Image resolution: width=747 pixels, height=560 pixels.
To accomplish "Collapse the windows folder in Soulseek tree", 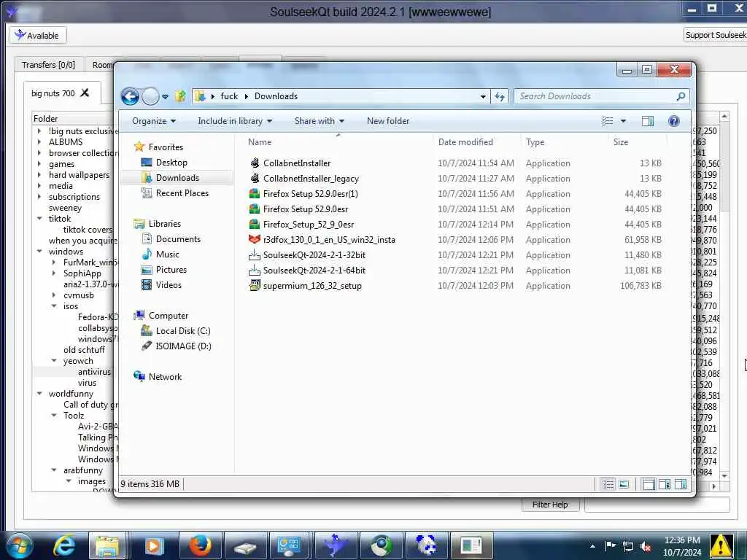I will 39,252.
